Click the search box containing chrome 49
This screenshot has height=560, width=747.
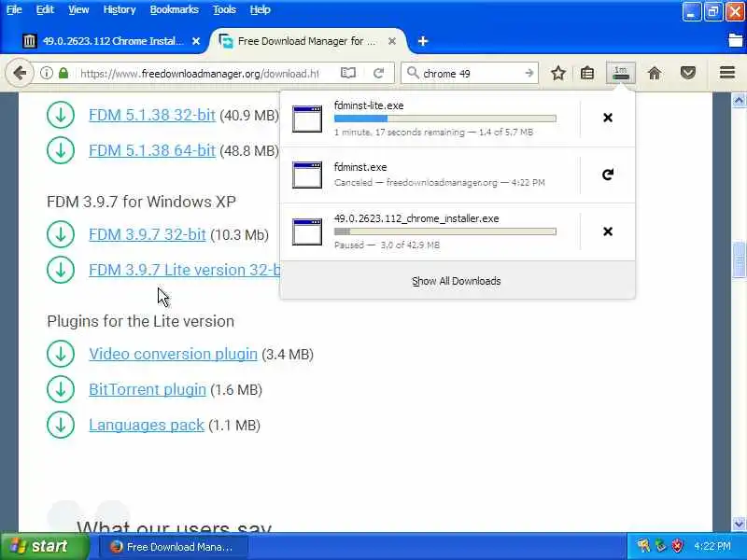470,74
